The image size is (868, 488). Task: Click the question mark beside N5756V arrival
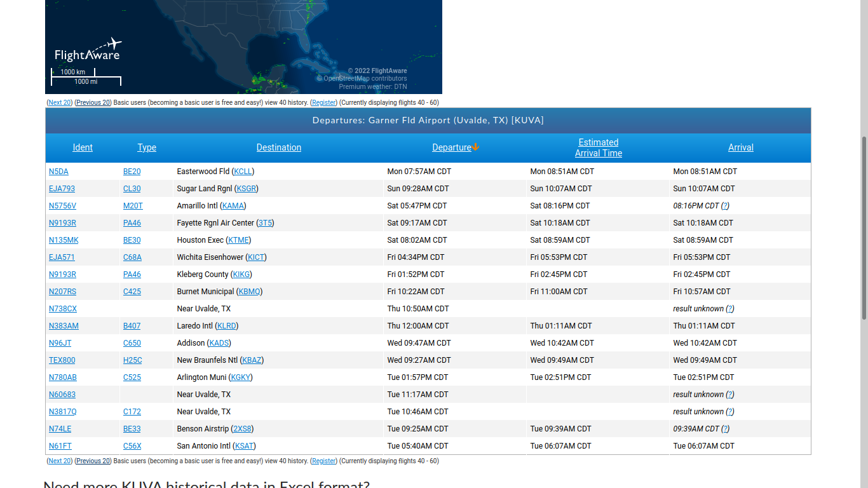point(725,206)
